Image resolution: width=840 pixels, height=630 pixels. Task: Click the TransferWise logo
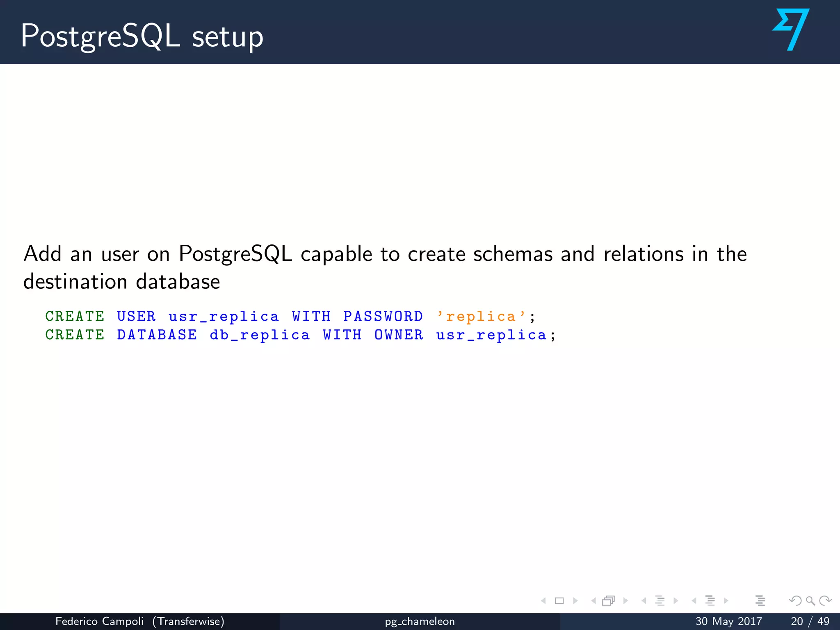791,30
